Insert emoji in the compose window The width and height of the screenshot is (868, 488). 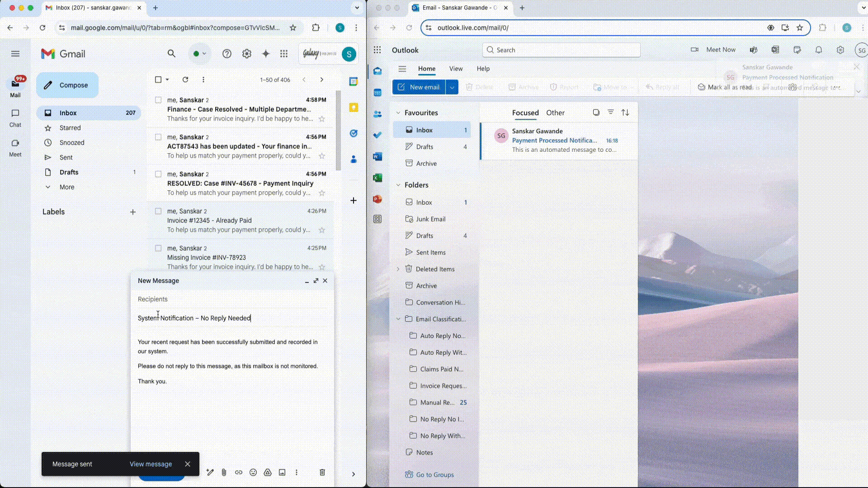coord(253,472)
